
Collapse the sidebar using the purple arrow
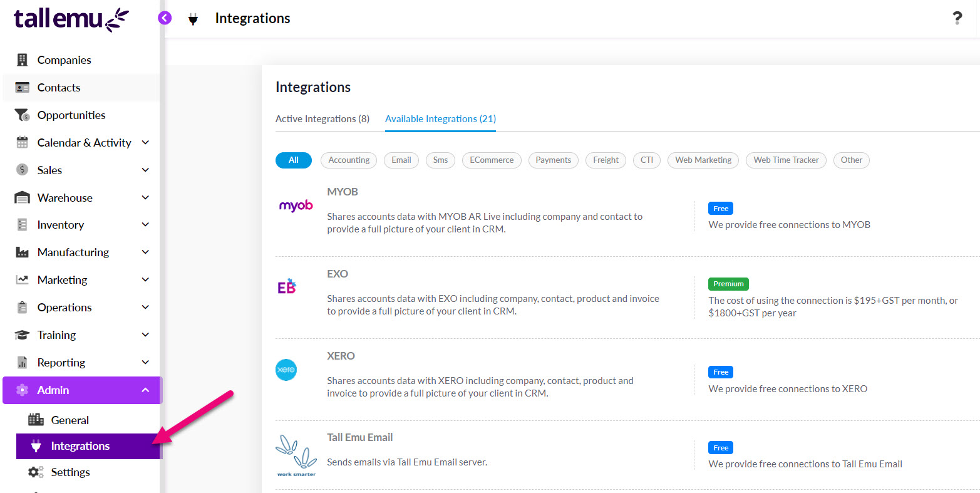point(165,18)
